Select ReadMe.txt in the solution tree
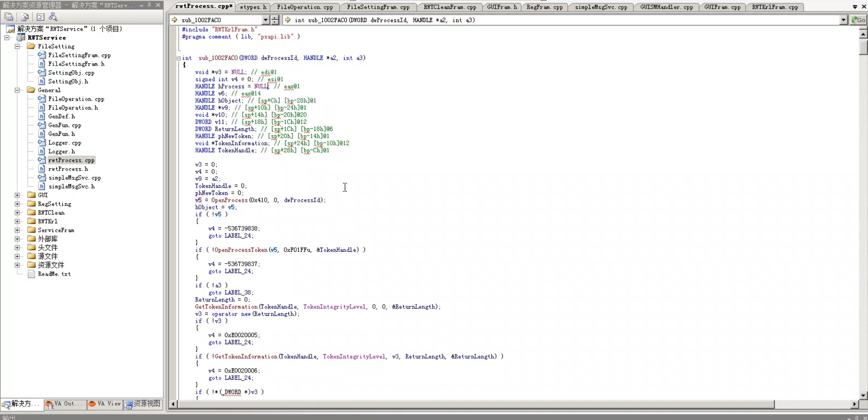This screenshot has height=420, width=868. [54, 274]
